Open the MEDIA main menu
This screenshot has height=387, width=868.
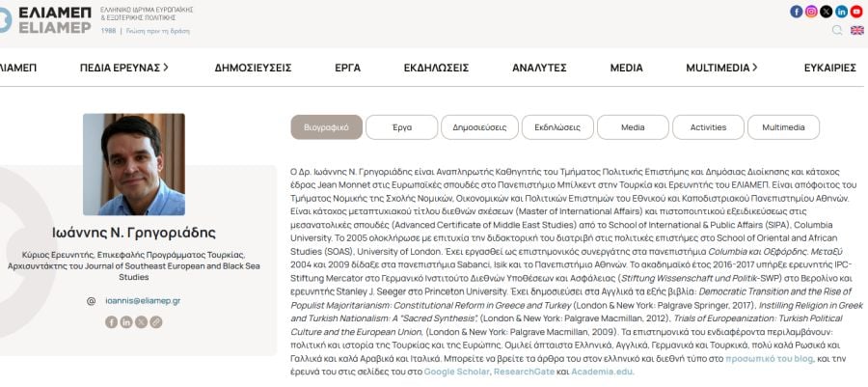pos(626,69)
